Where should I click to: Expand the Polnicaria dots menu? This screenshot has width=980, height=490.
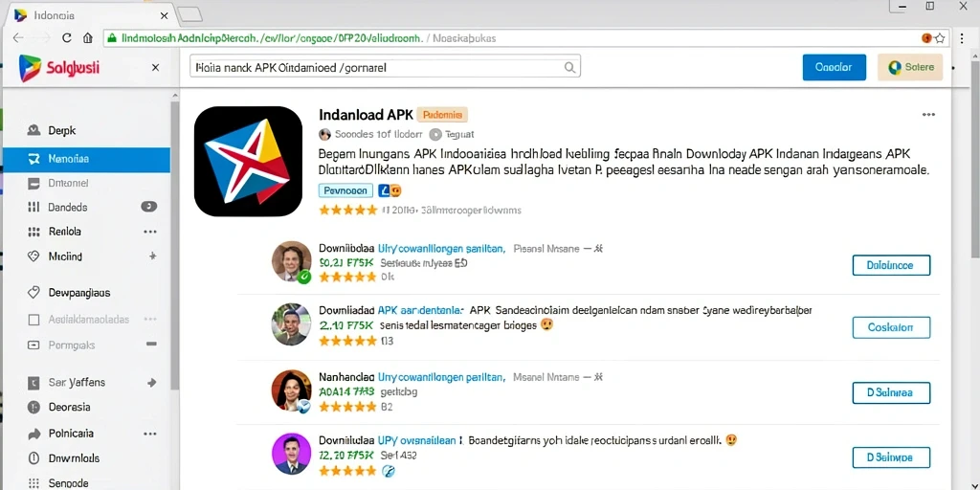pos(150,434)
